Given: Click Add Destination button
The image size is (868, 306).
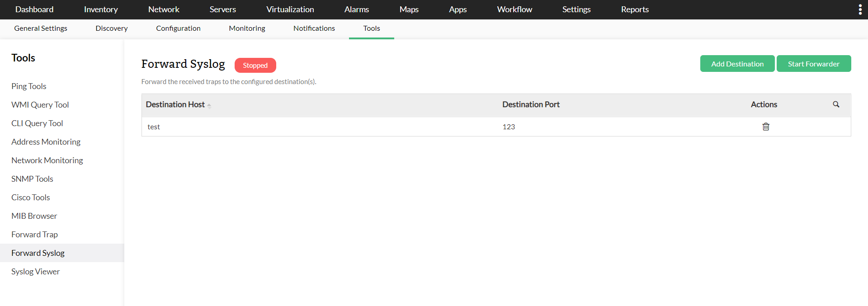Looking at the screenshot, I should 737,64.
